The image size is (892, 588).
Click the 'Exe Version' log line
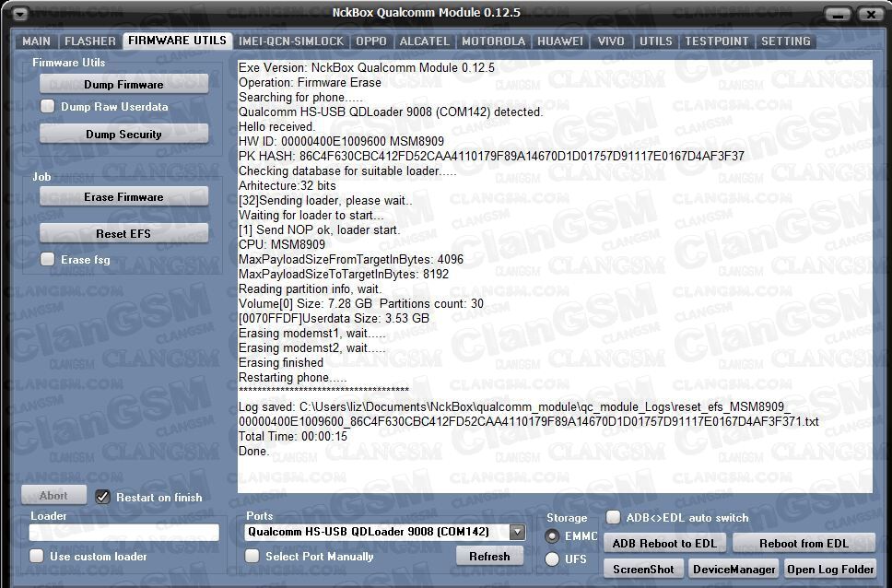367,67
